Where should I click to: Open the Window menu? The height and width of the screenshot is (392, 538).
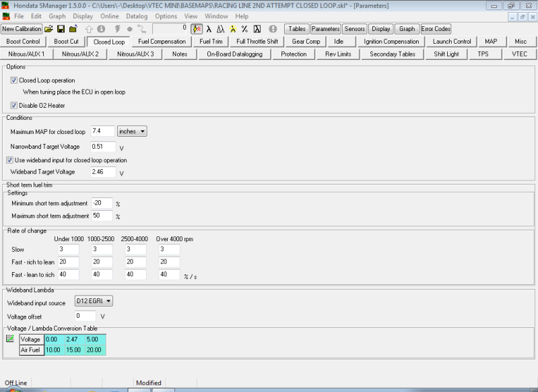[216, 16]
